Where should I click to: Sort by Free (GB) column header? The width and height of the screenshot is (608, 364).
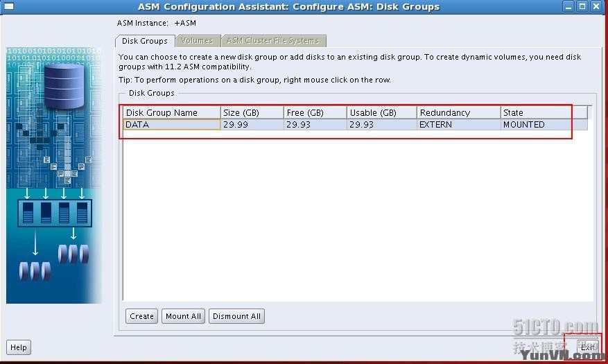(x=315, y=112)
